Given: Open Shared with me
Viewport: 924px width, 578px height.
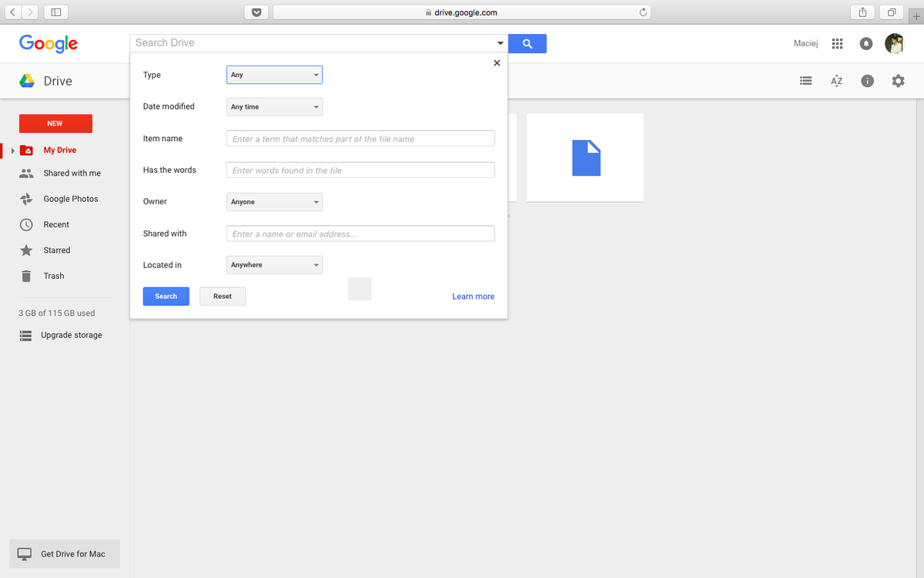Looking at the screenshot, I should coord(72,173).
